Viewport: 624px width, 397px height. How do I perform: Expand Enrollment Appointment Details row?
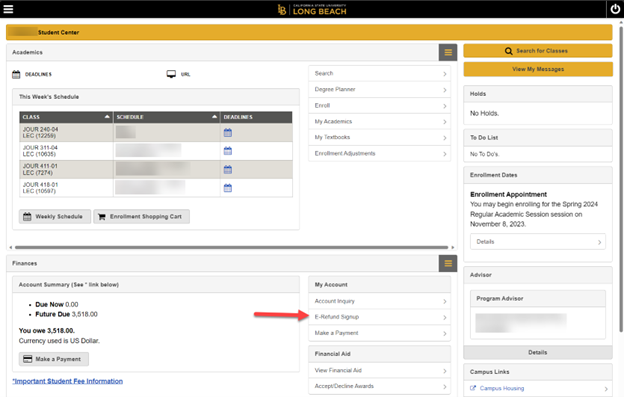(x=538, y=242)
